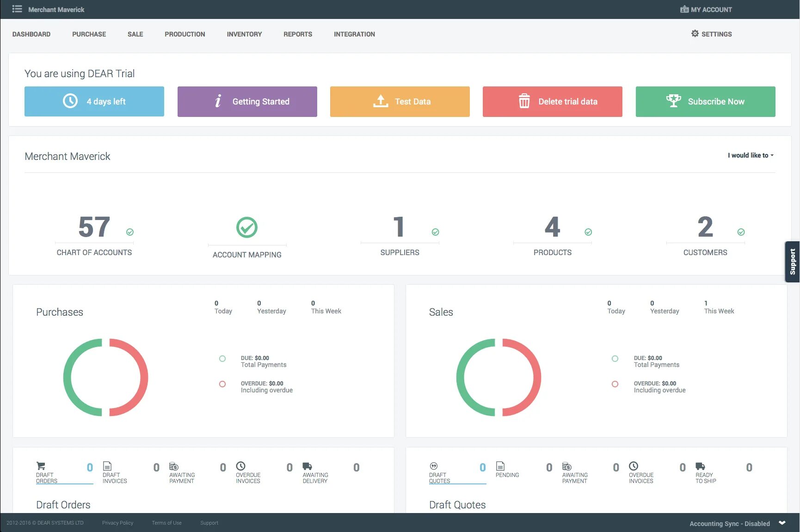Click the clock icon on 4 days left
This screenshot has height=532, width=800.
click(x=70, y=101)
